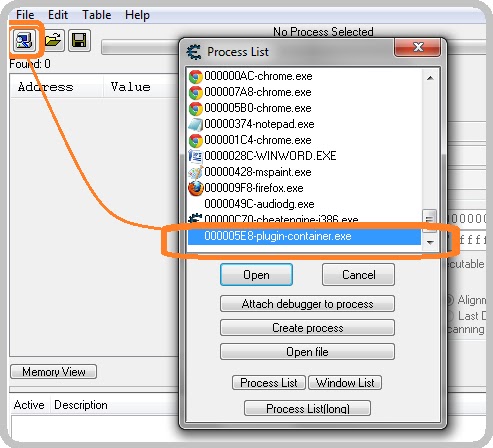Screen dimensions: 493x448
Task: Open the Edit menu
Action: coord(58,15)
